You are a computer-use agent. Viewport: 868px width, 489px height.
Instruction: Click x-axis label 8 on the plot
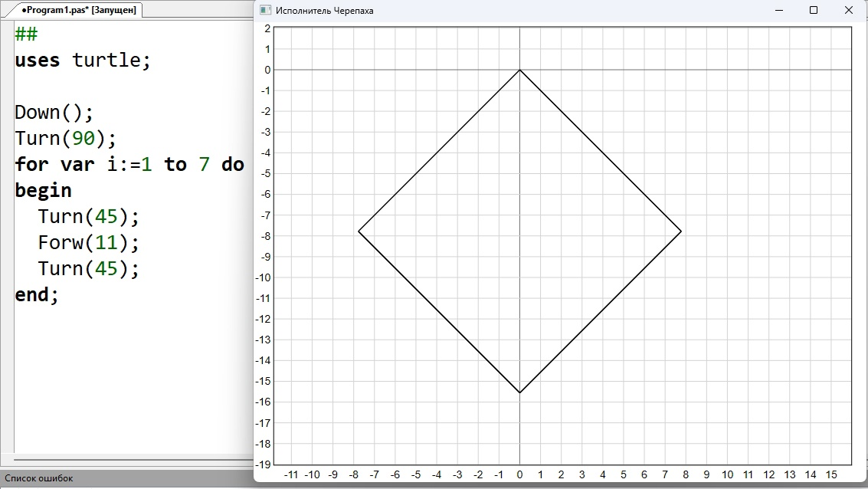(686, 474)
